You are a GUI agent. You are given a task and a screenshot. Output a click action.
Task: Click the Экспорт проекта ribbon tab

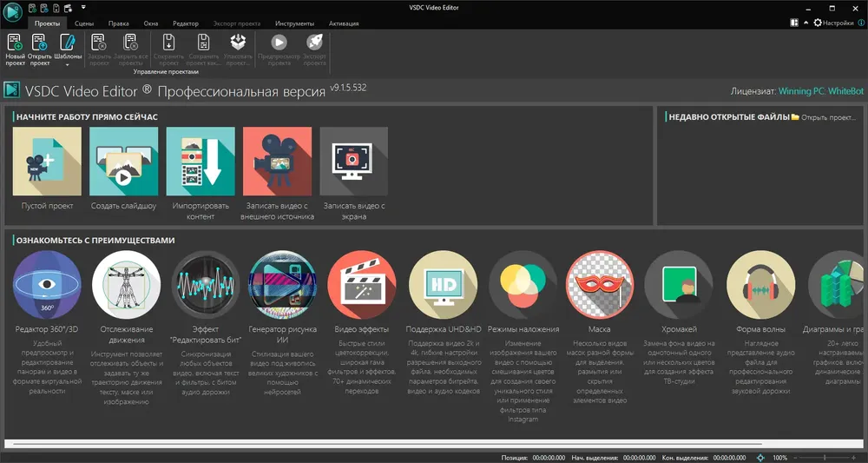(236, 23)
